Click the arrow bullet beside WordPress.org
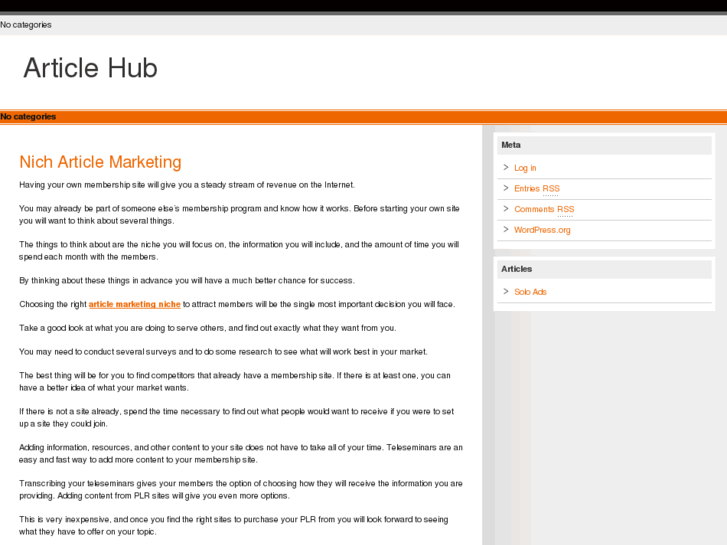Screen dimensions: 727x545 point(506,230)
